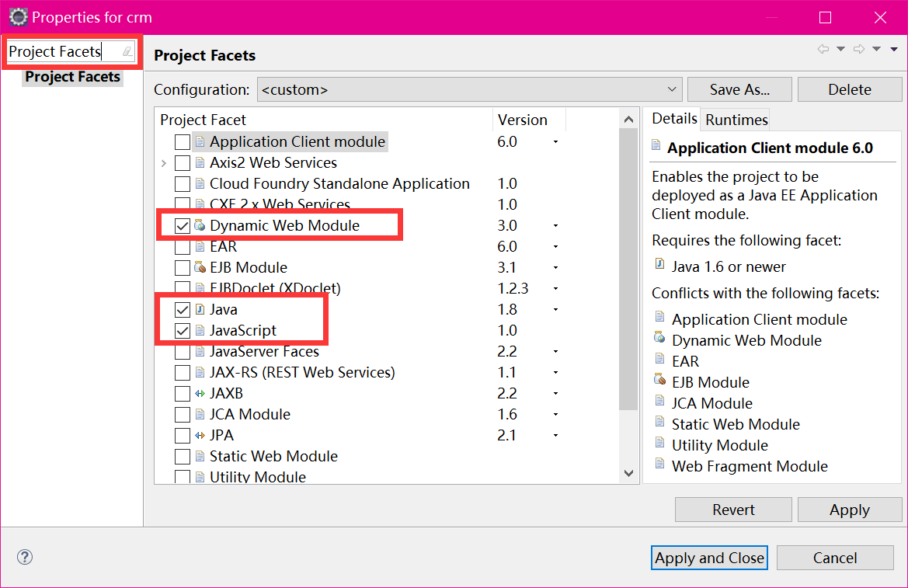Click the Application Client module document icon

tap(200, 141)
